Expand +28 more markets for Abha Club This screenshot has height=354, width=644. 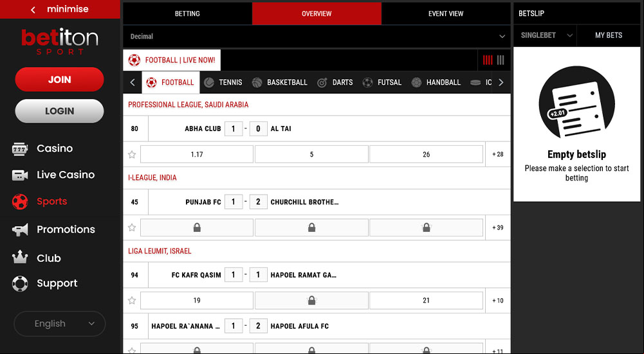click(x=498, y=155)
